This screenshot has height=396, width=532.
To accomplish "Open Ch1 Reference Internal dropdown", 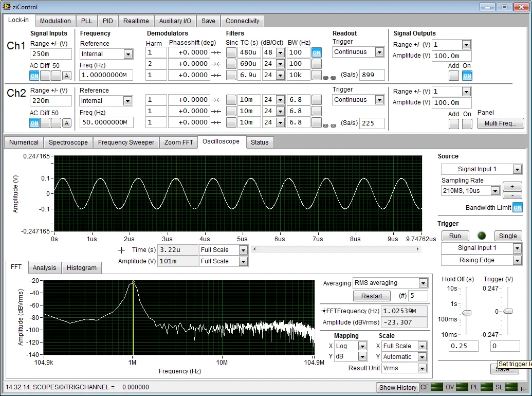I will coord(128,55).
